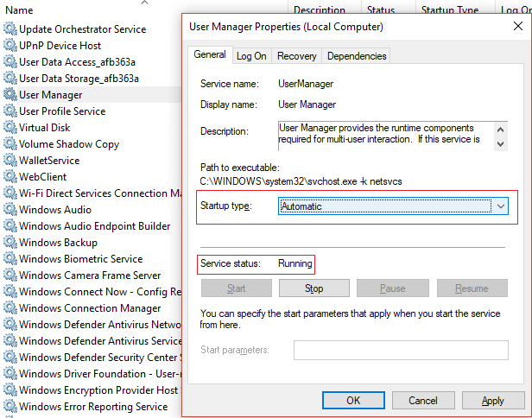Click the OK button
The height and width of the screenshot is (418, 532).
point(353,401)
